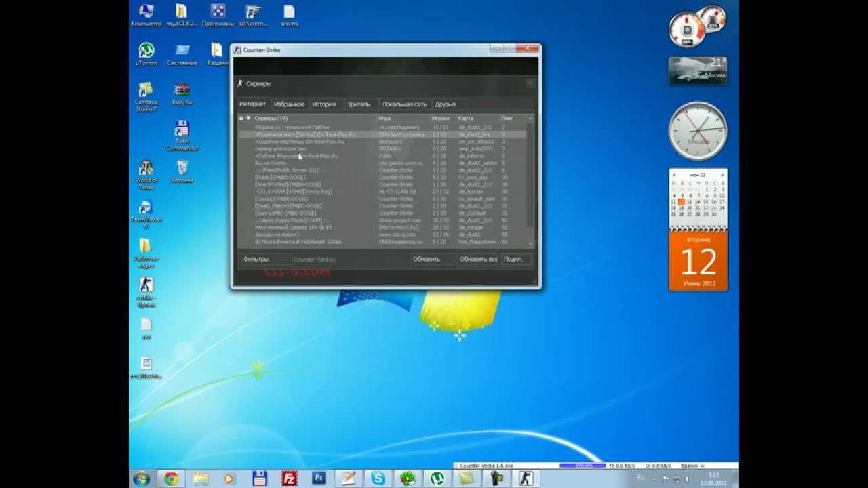The width and height of the screenshot is (868, 488).
Task: Open Google Chrome from taskbar
Action: pos(171,479)
